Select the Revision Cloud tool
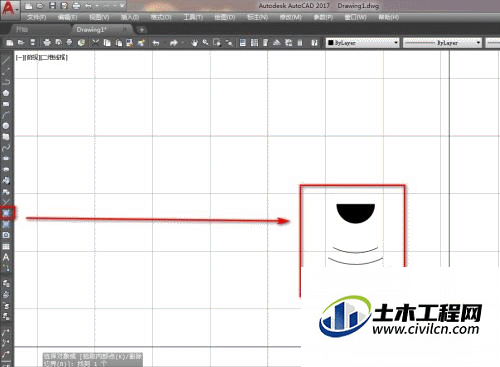Viewport: 500px width, 367px height. click(x=6, y=137)
